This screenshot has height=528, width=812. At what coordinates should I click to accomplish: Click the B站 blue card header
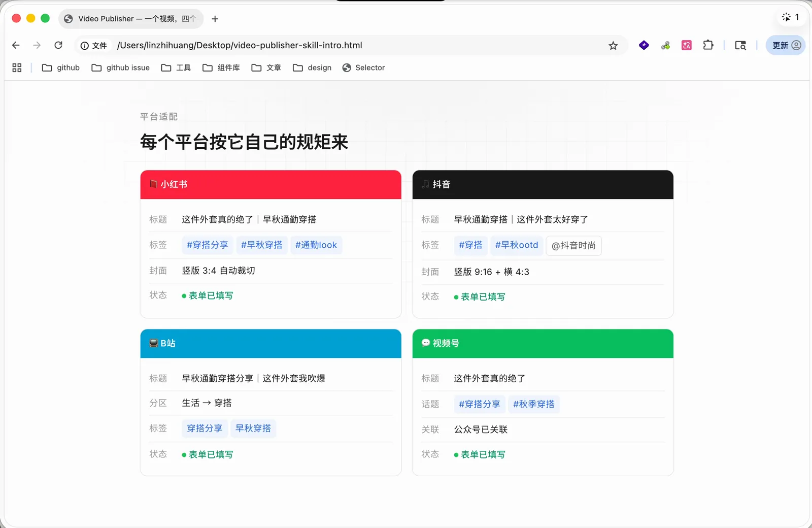point(270,343)
